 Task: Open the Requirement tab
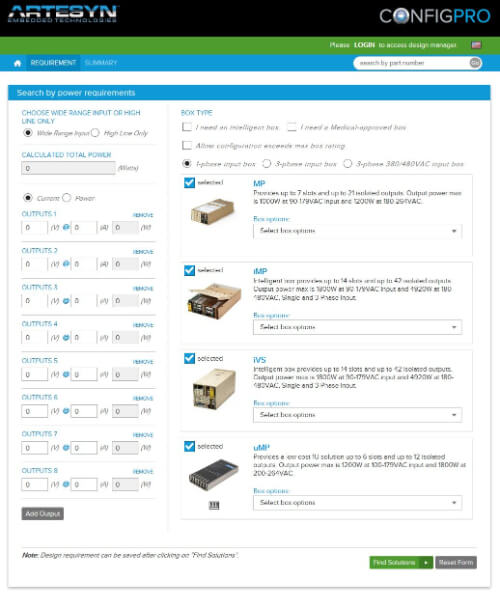[53, 63]
